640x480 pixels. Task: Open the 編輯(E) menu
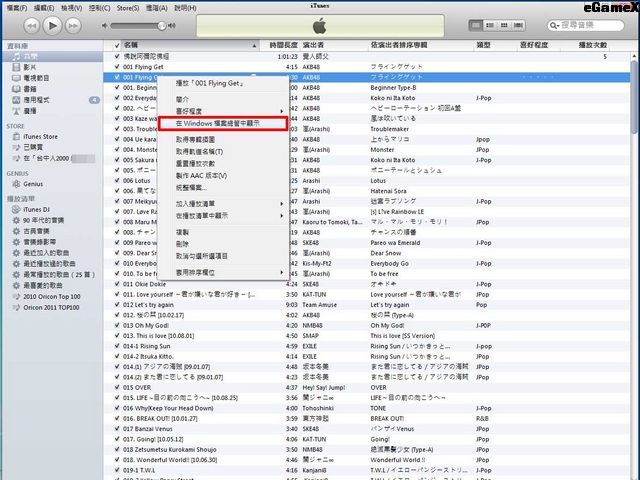tap(44, 8)
